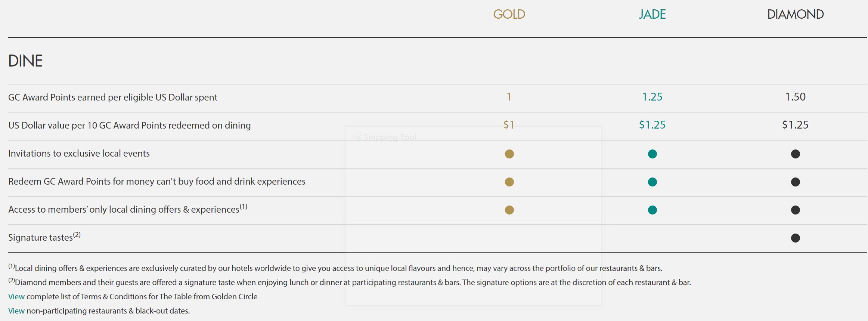Click the Gold dot for Redeem GC Award Points row
Viewport: 868px width, 321px height.
pyautogui.click(x=509, y=182)
